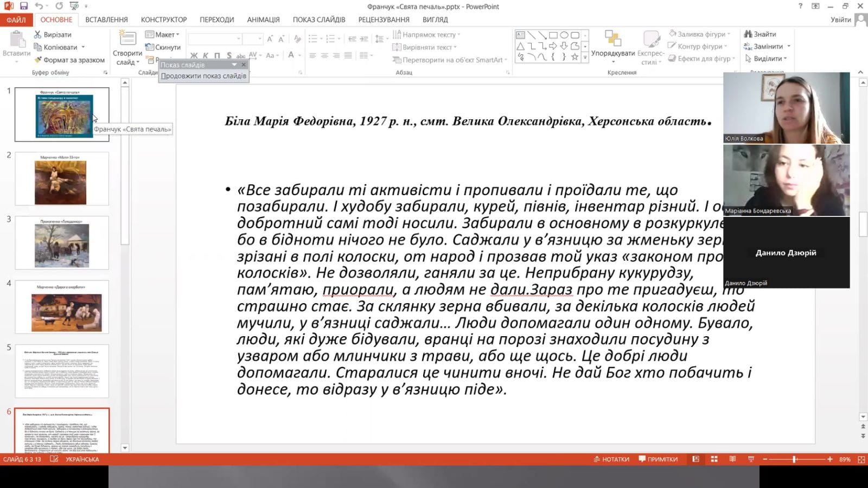
Task: Toggle the Нотатки notes pane
Action: [x=611, y=459]
